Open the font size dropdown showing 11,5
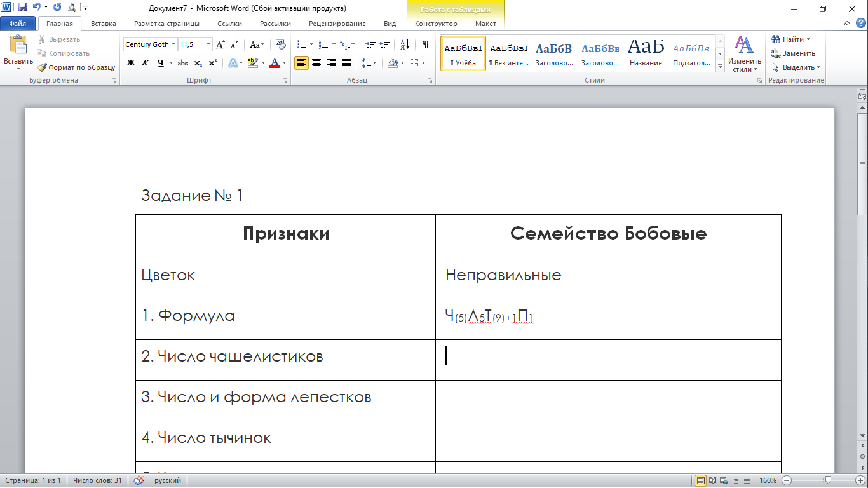 click(x=208, y=44)
